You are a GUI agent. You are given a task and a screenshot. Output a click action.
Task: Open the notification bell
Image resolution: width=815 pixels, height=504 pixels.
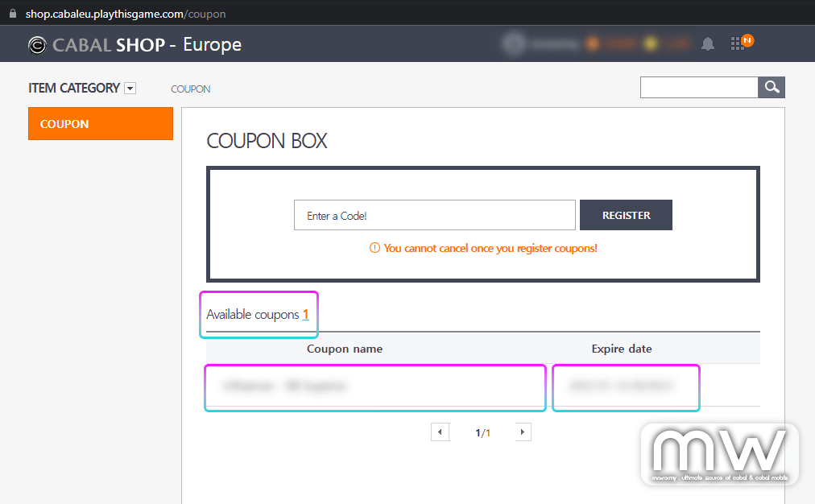click(708, 44)
